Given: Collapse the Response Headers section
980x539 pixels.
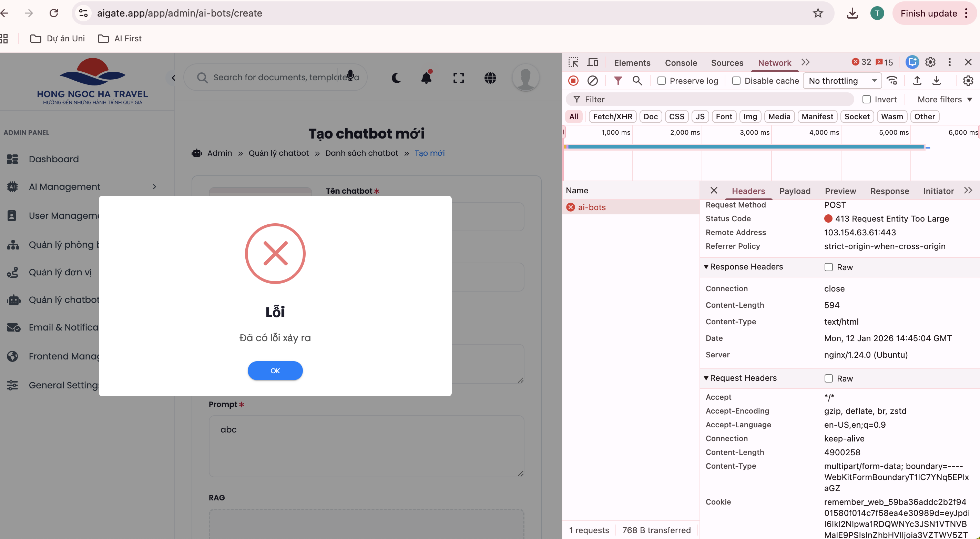Looking at the screenshot, I should coord(706,267).
